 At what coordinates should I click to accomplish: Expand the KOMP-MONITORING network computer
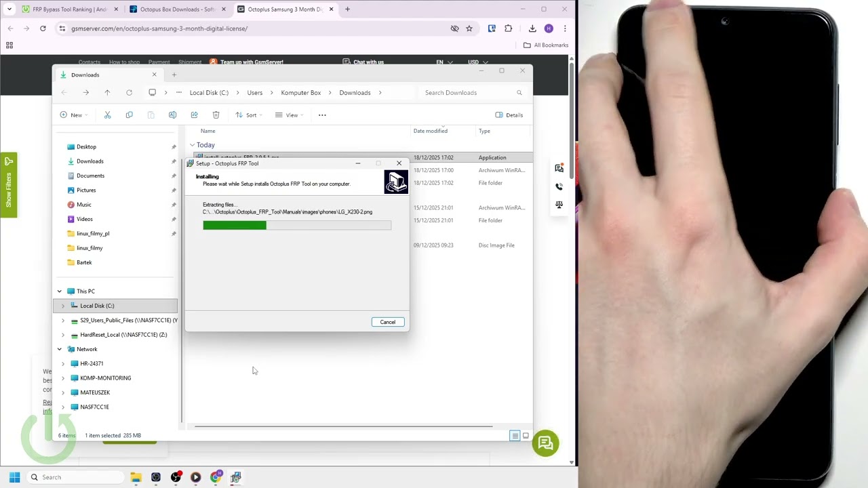pyautogui.click(x=63, y=378)
